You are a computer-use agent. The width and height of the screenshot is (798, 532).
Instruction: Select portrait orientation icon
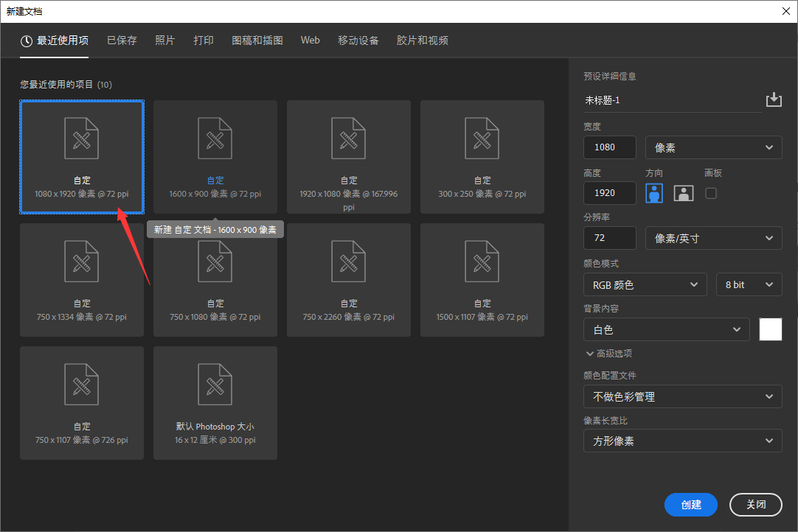click(x=654, y=193)
